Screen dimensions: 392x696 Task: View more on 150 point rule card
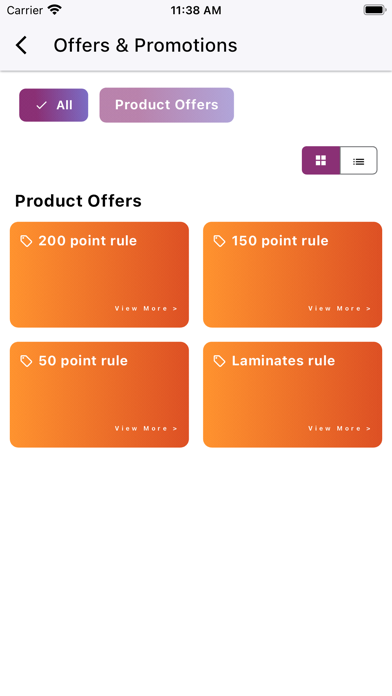340,308
